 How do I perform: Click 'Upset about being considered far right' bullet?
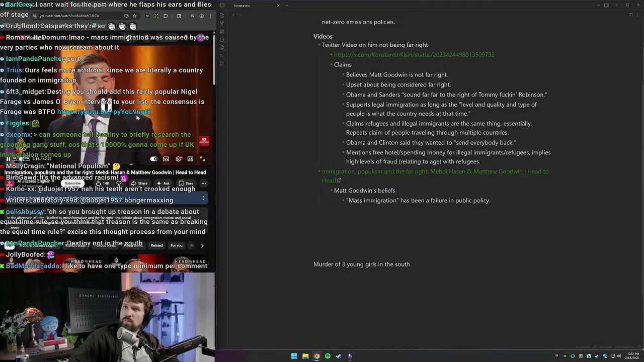[x=398, y=85]
